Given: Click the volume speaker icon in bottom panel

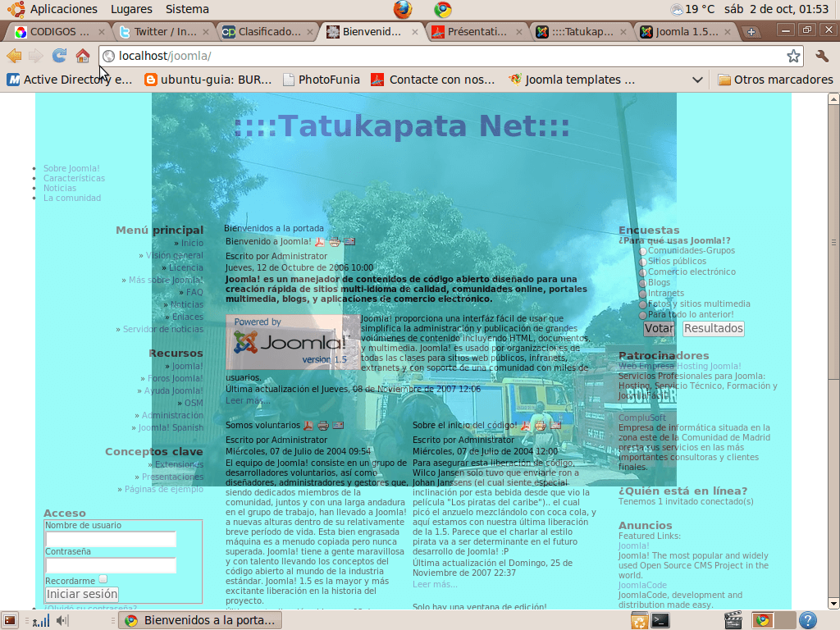Looking at the screenshot, I should pos(62,620).
